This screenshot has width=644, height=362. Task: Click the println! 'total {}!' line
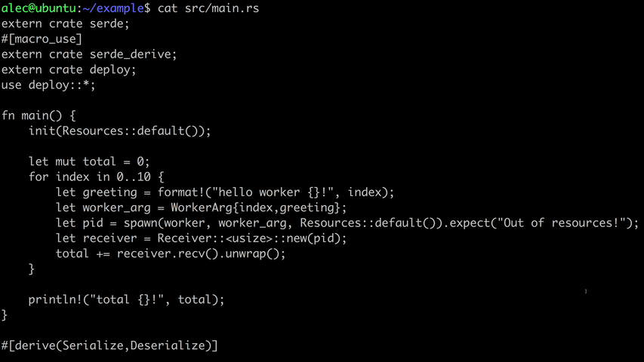[x=127, y=299]
